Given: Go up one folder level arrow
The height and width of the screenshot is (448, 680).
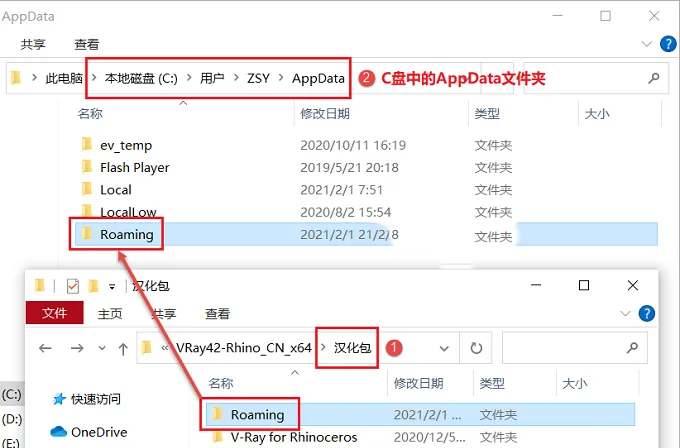Looking at the screenshot, I should [x=123, y=348].
